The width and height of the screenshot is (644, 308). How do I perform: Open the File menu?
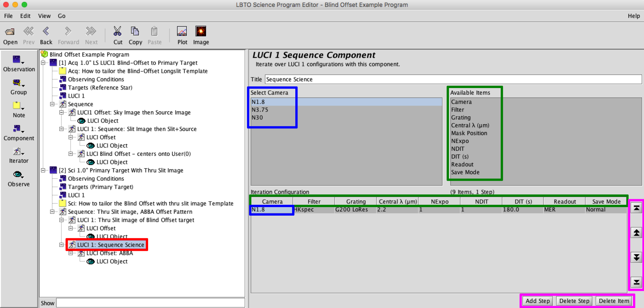pyautogui.click(x=8, y=16)
